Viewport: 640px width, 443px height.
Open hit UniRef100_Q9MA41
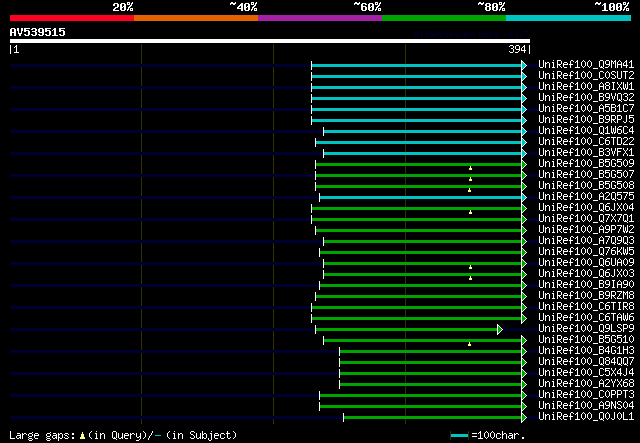[586, 65]
